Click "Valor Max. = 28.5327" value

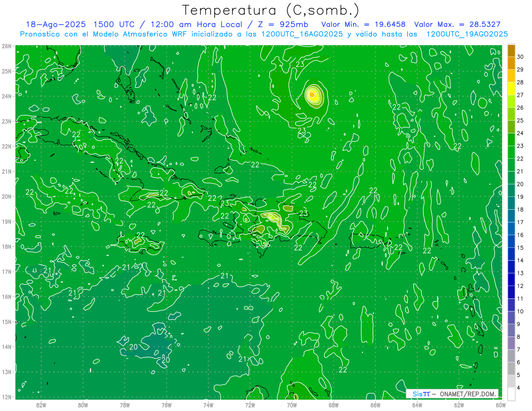click(458, 24)
